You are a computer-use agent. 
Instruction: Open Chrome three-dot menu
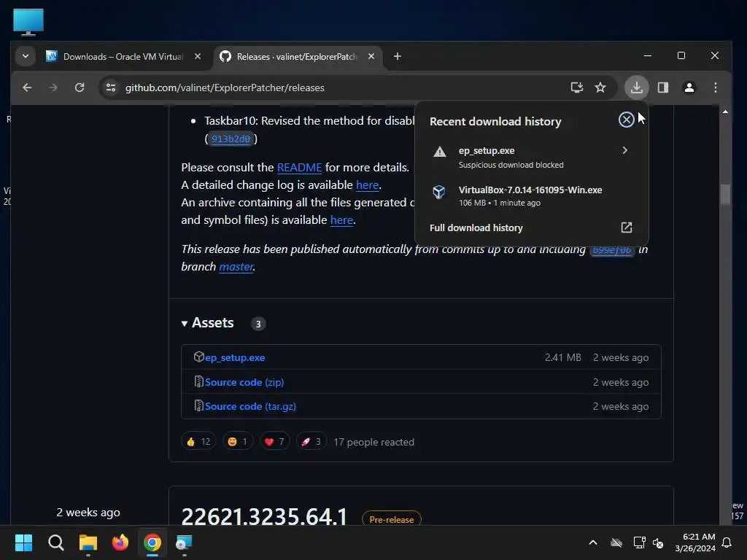click(715, 87)
